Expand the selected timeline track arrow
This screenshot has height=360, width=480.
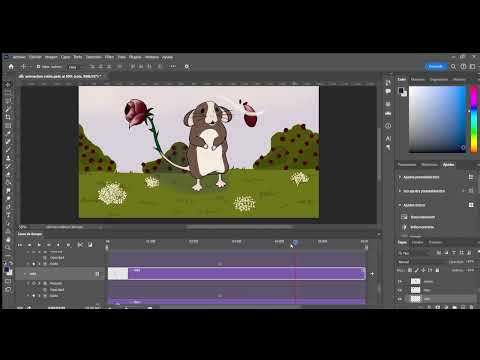tap(25, 274)
